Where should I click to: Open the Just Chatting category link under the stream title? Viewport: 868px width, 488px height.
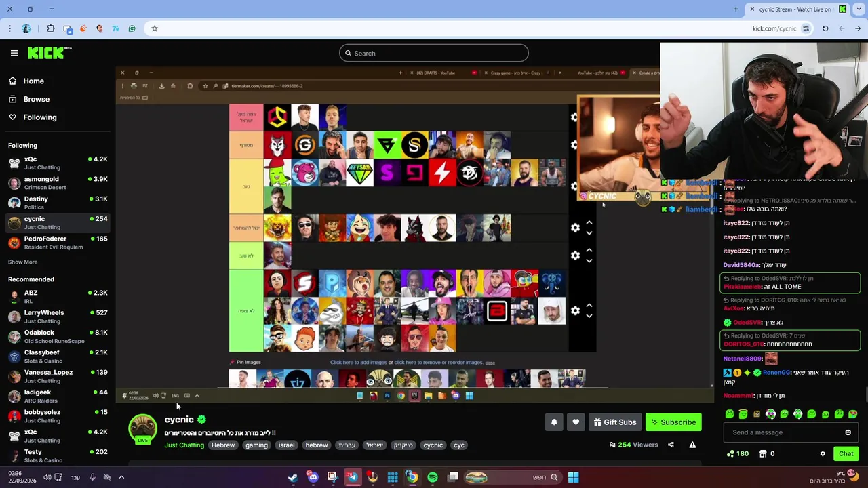(184, 445)
